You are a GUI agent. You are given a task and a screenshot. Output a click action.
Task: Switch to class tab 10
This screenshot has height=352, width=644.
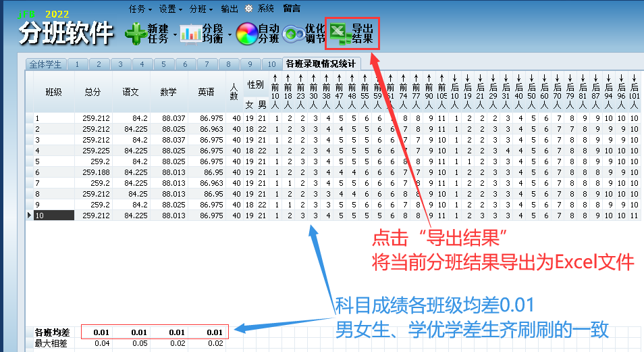(272, 64)
